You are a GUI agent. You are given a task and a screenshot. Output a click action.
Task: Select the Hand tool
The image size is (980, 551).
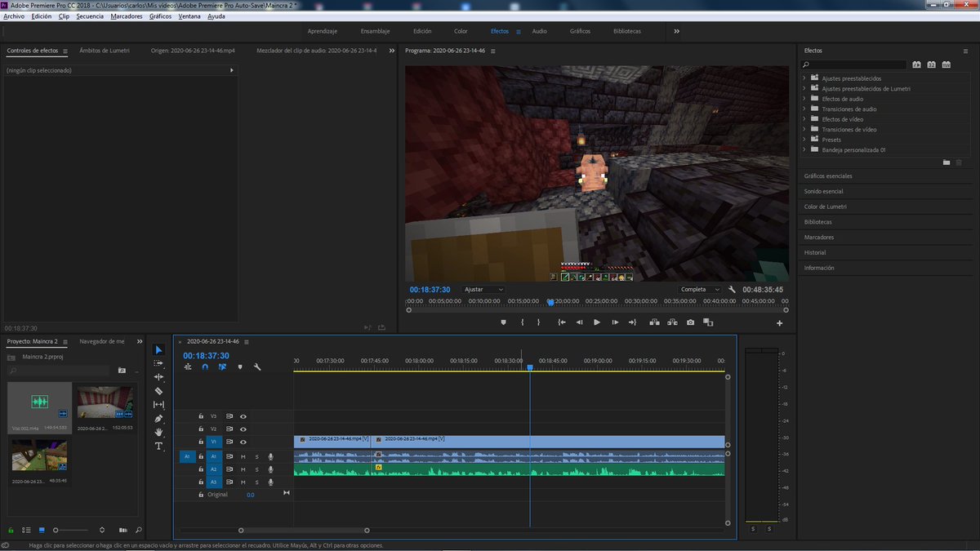[x=158, y=433]
